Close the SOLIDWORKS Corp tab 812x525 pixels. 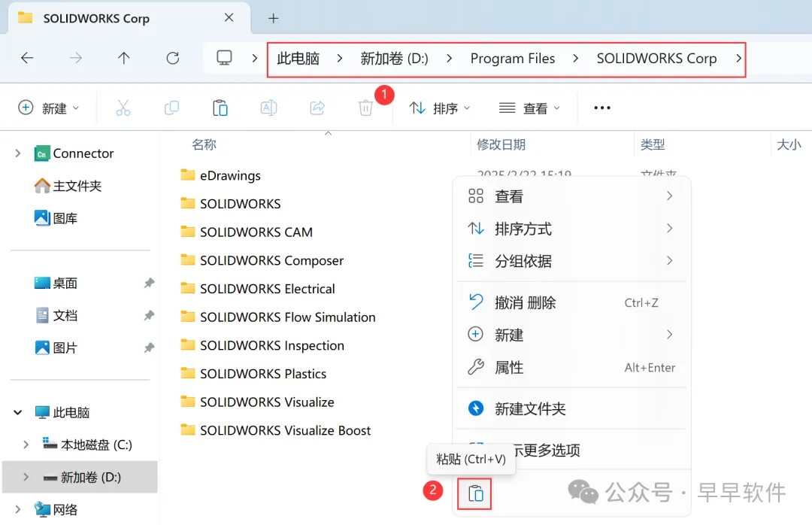(229, 17)
